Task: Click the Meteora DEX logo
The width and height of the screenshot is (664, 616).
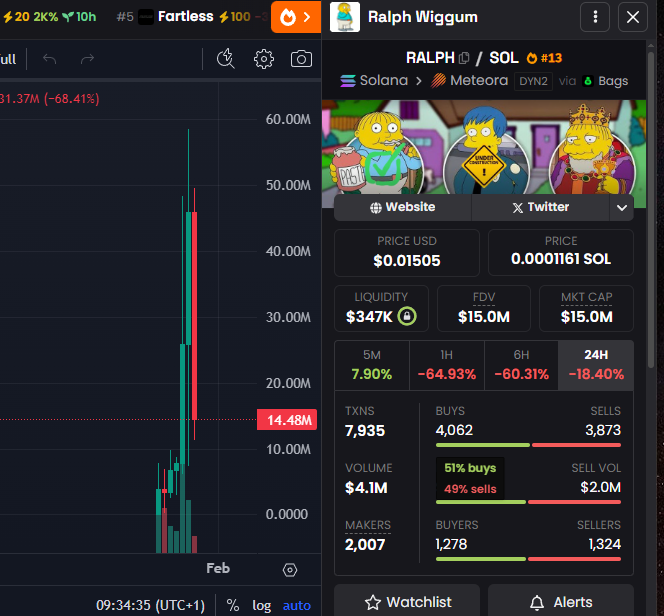Action: click(438, 80)
